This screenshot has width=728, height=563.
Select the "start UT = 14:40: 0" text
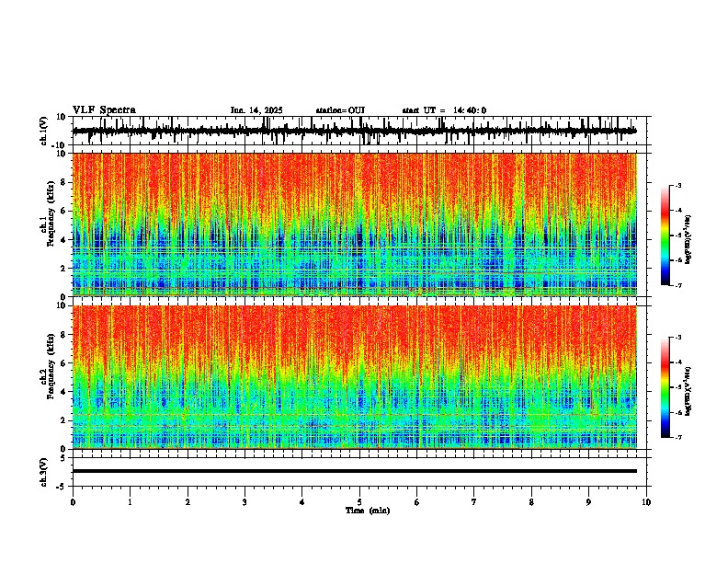[x=444, y=110]
